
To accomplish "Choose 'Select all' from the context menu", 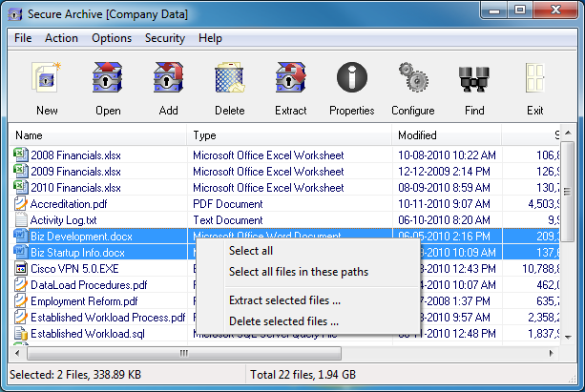I will tap(251, 251).
